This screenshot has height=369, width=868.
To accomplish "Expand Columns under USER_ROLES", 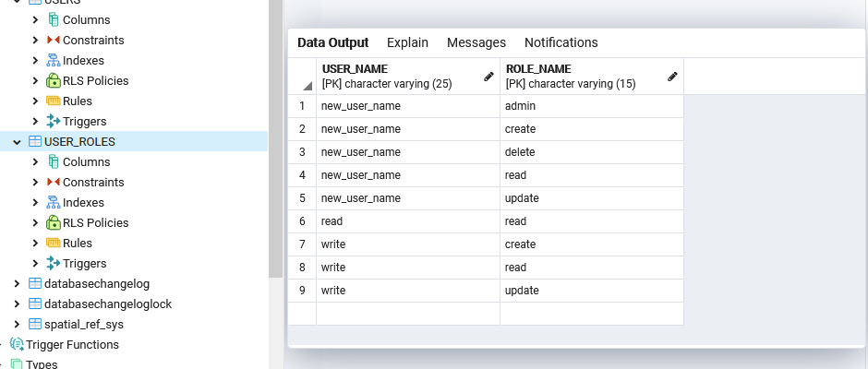I will [35, 162].
